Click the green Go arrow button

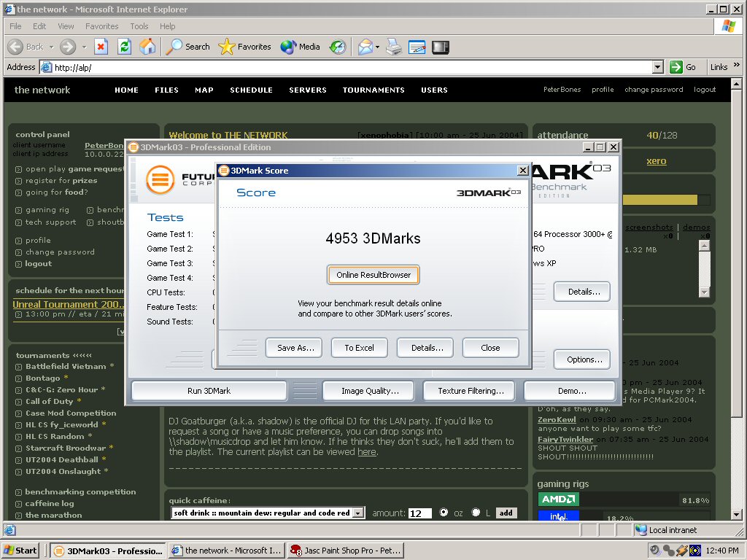(x=676, y=67)
